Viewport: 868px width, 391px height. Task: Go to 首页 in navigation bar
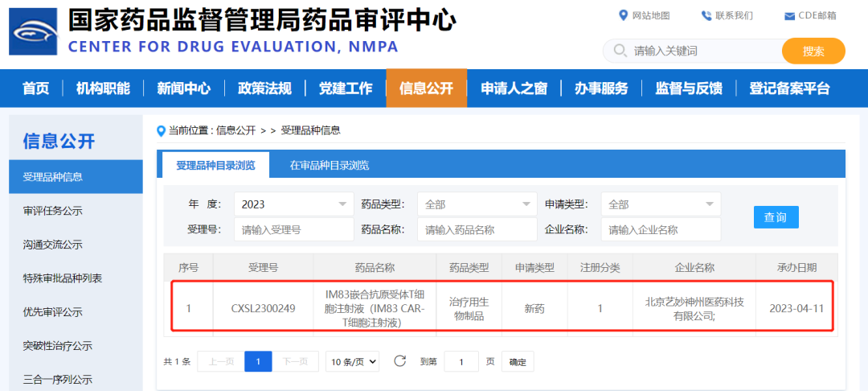pos(36,88)
